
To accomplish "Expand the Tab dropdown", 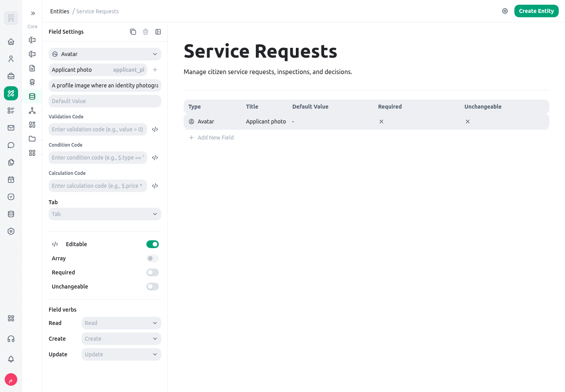I will (x=105, y=214).
